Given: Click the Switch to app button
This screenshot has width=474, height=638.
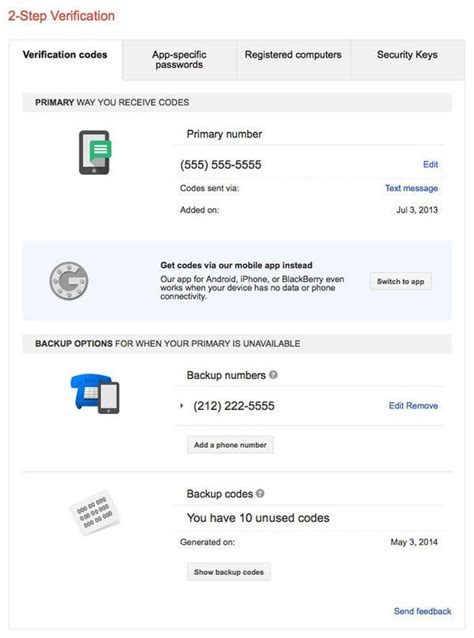Looking at the screenshot, I should click(x=400, y=282).
